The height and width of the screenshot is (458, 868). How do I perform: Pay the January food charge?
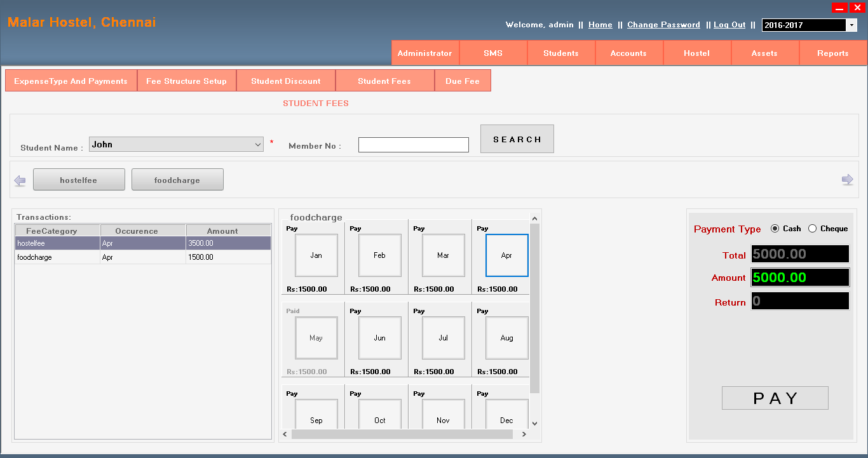316,255
